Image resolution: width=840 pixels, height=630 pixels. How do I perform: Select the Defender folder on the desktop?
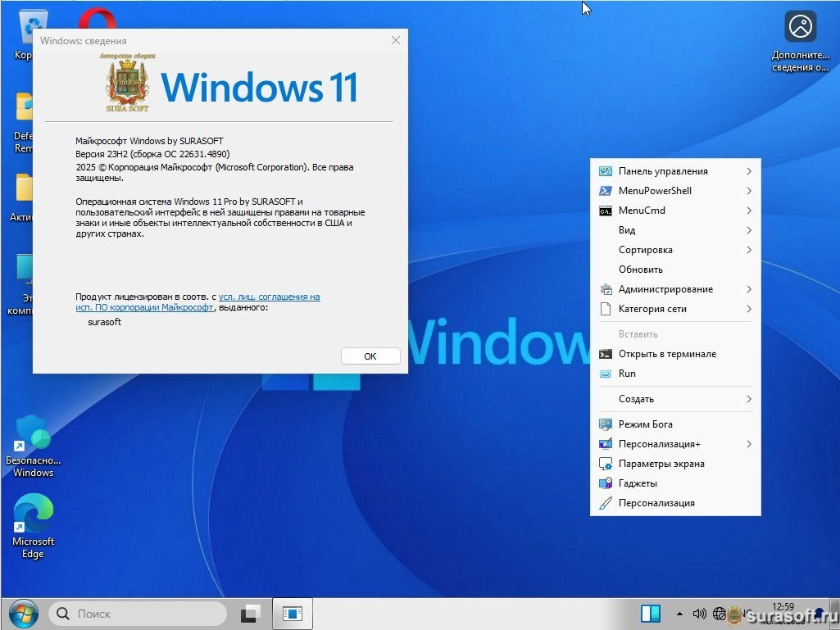coord(23,123)
